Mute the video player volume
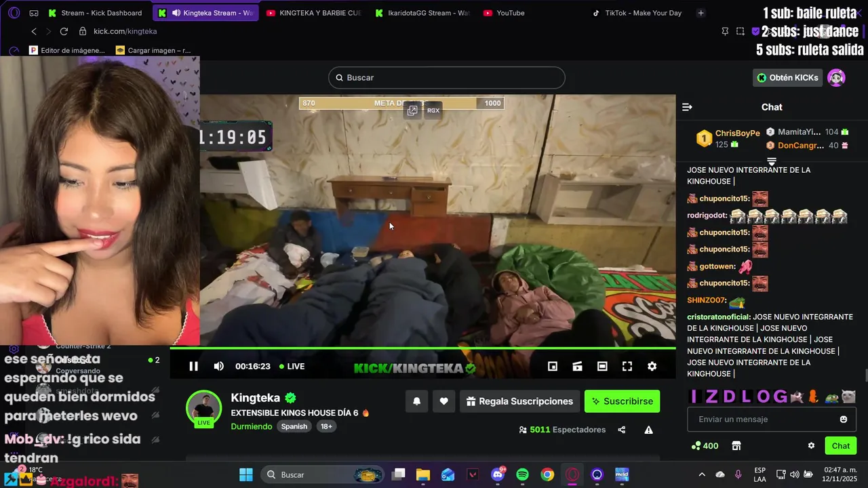Image resolution: width=868 pixels, height=488 pixels. coord(218,366)
